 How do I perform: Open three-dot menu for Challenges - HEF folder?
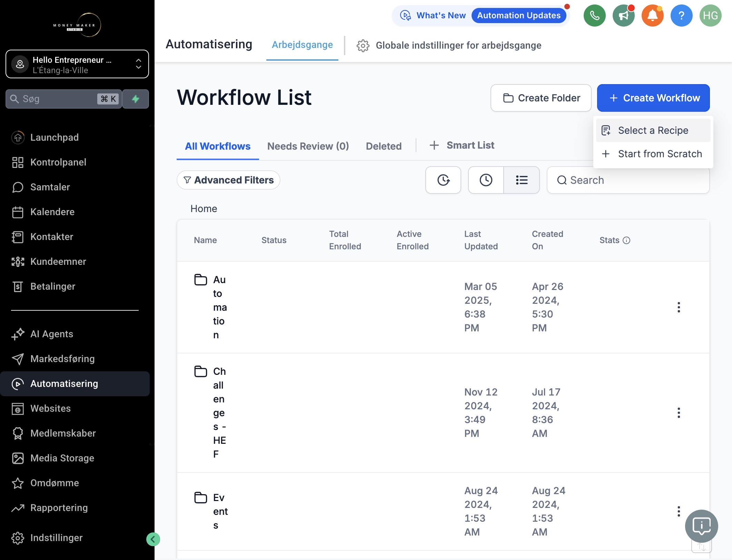click(x=679, y=413)
